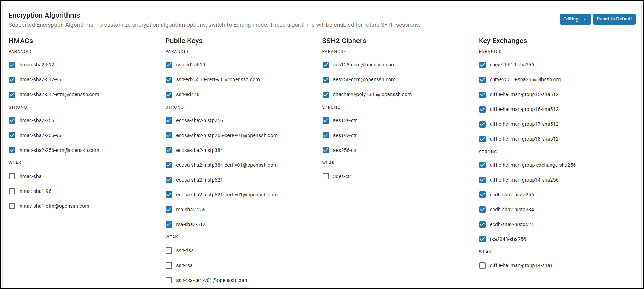Screen dimensions: 644x289
Task: Toggle ecdsa-sha2-nistp384-cert-v01@openssh.com checkbox
Action: coord(169,165)
